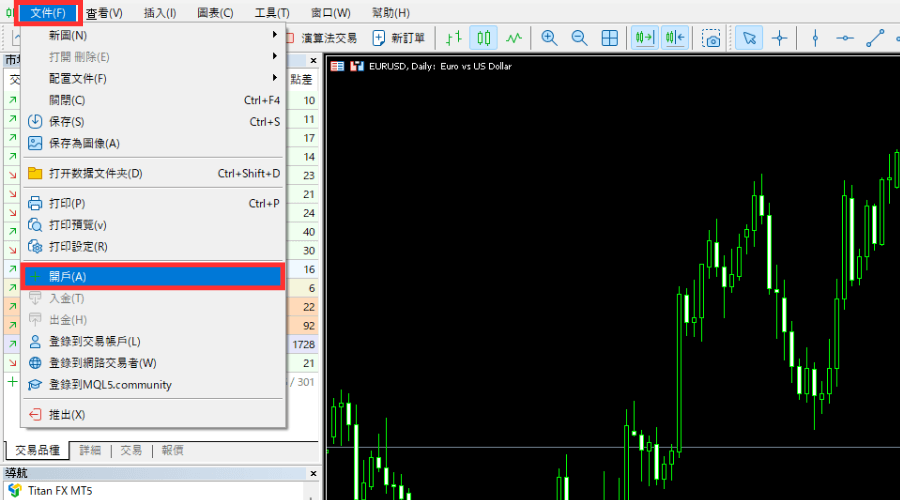Open the tile windows grid icon
Viewport: 900px width, 500px height.
(x=609, y=38)
